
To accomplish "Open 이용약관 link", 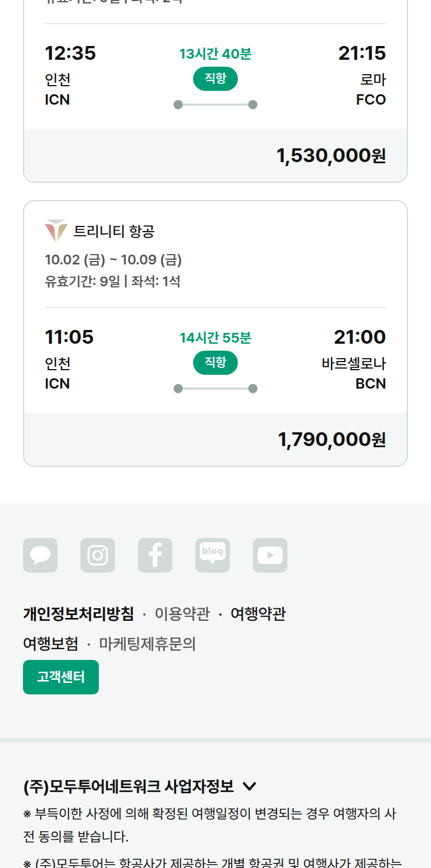I will pos(182,614).
